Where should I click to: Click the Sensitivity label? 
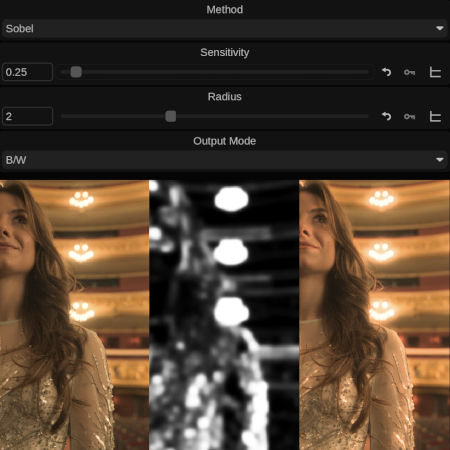[x=224, y=52]
